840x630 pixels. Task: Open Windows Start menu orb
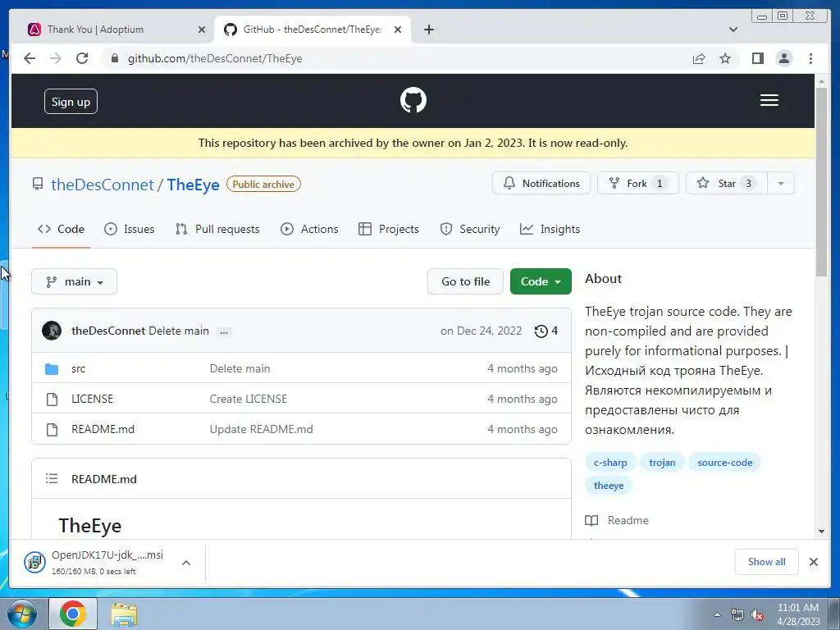tap(22, 614)
